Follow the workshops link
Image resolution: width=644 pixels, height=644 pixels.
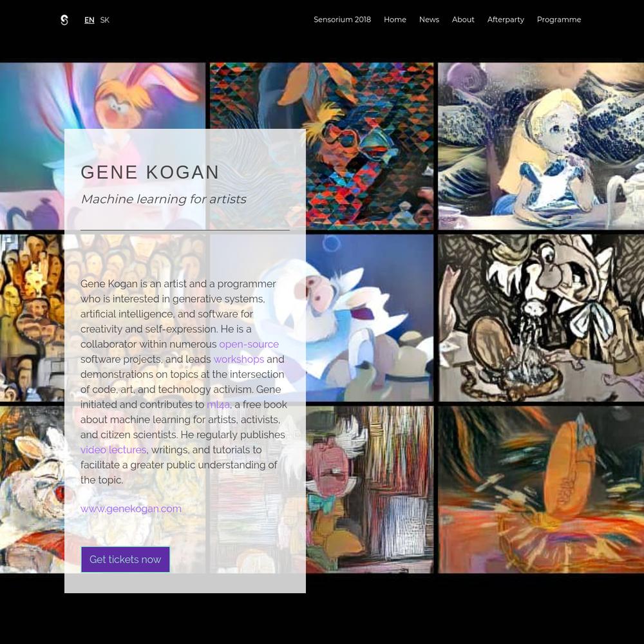[x=239, y=359]
